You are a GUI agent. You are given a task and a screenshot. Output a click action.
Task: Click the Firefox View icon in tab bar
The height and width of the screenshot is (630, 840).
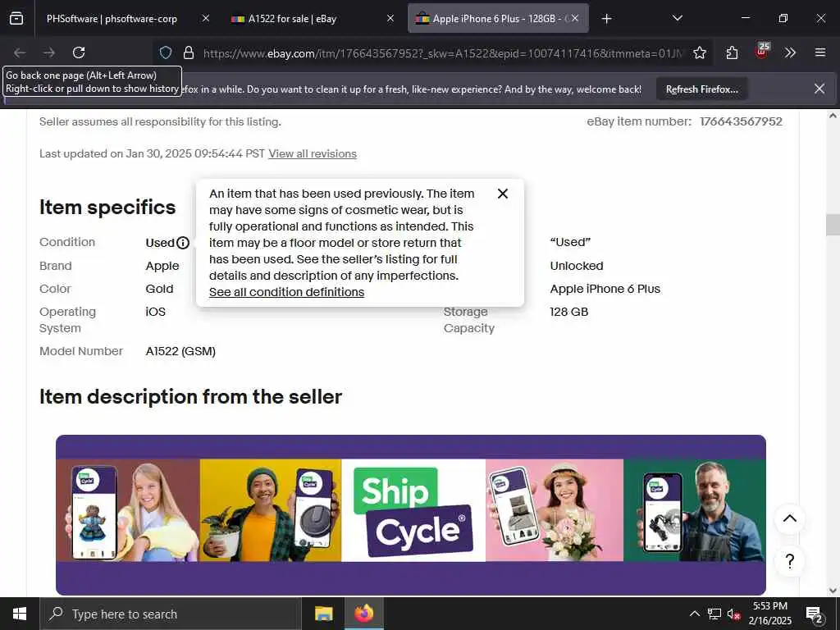click(x=16, y=19)
